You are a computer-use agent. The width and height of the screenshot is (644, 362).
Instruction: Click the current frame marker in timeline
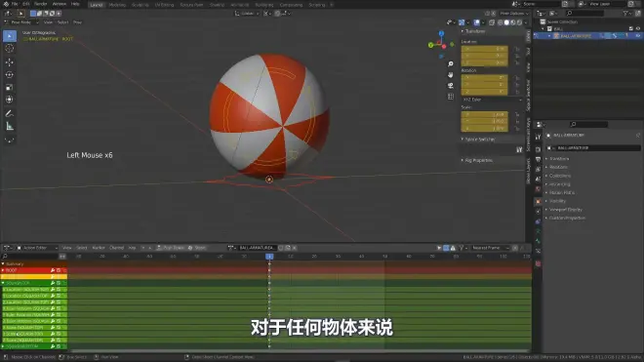click(x=269, y=257)
